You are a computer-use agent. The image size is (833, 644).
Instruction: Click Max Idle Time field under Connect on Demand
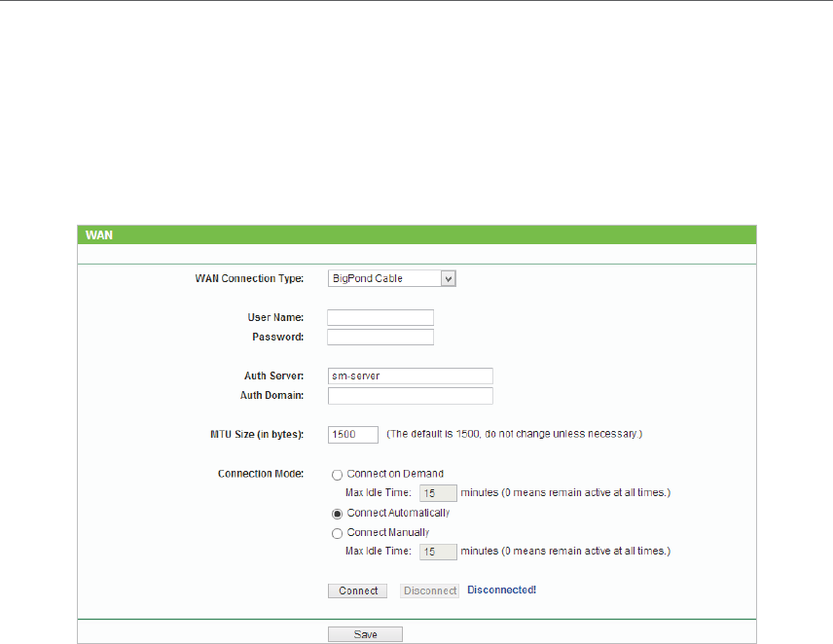point(438,493)
